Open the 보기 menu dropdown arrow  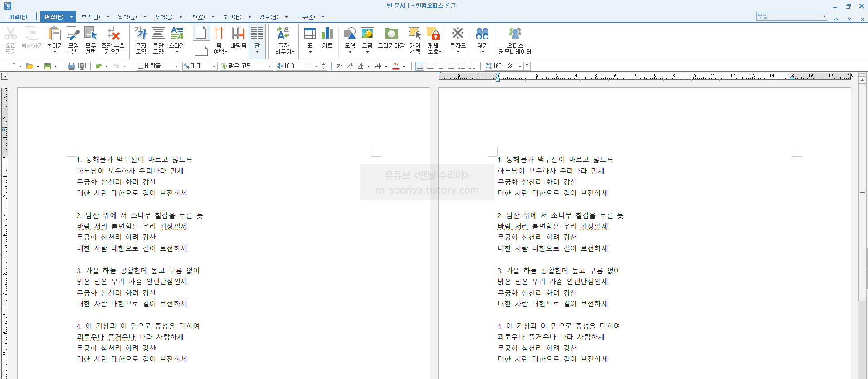[108, 17]
